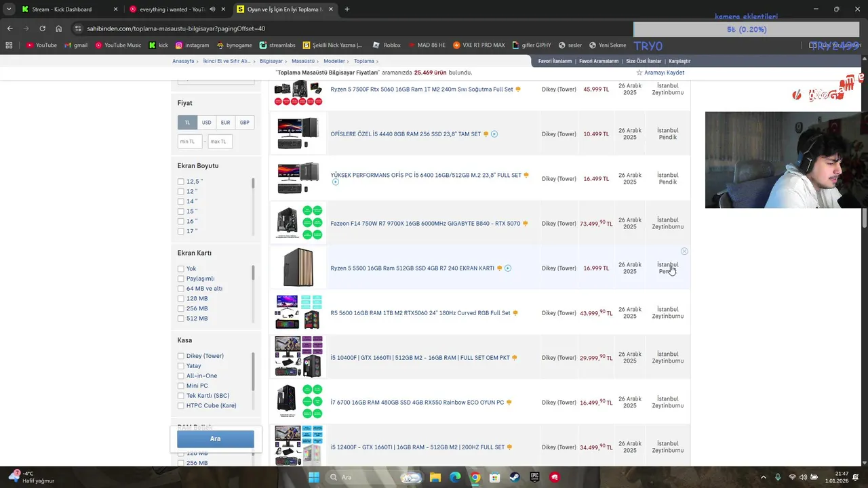Screen dimensions: 868x488
Task: Click min TL price field
Action: (190, 142)
